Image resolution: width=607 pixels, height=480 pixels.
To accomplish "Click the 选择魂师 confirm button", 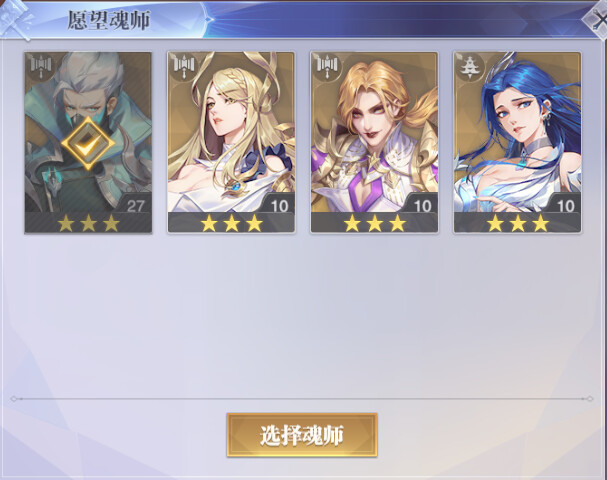I will (x=302, y=435).
